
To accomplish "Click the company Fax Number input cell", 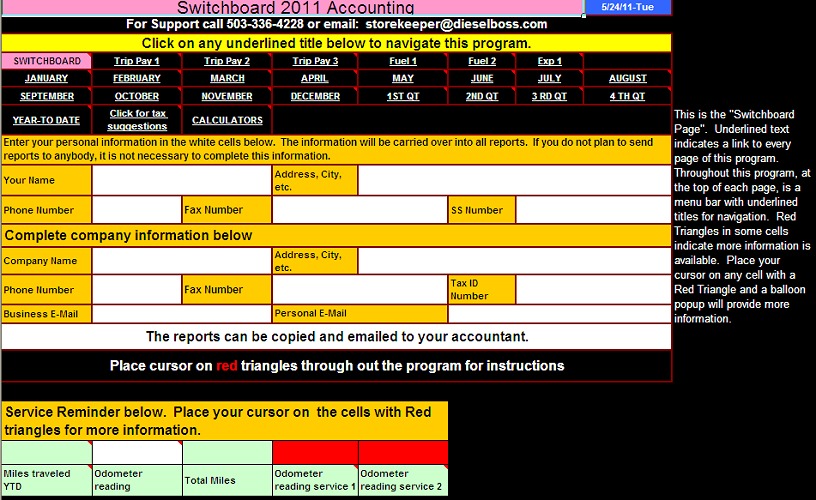I will pos(360,290).
